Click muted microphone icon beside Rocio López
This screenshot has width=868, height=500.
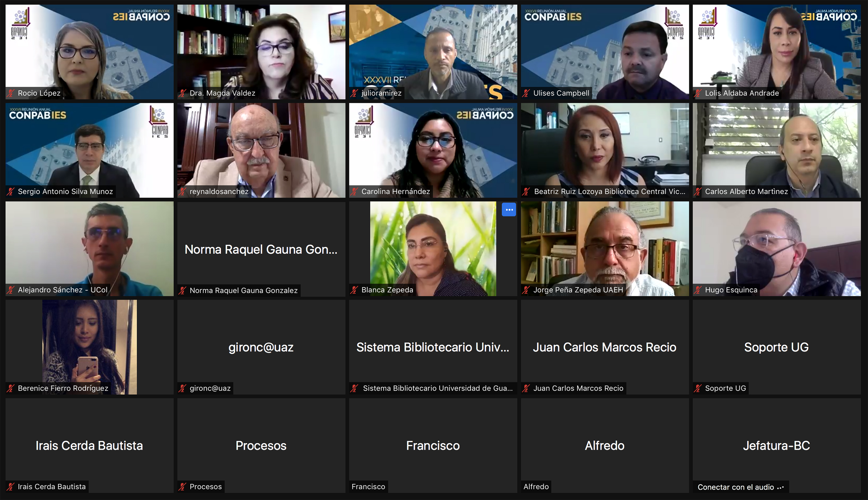11,93
